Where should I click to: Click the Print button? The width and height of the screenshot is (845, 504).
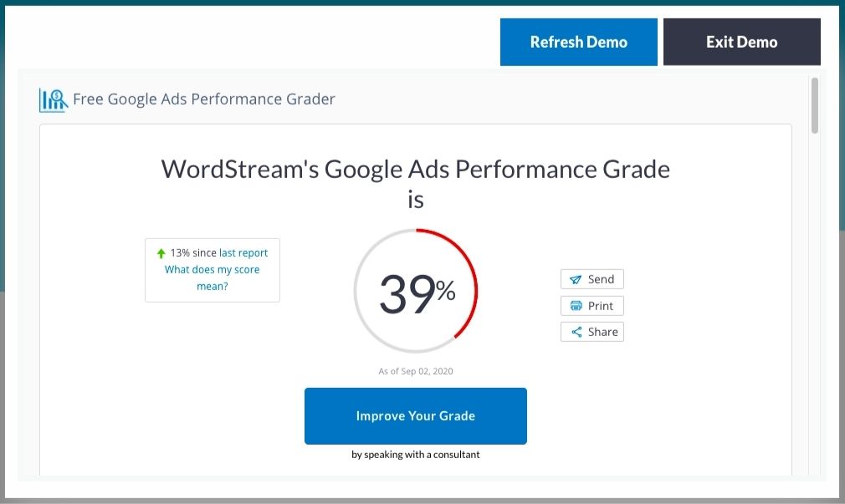point(592,305)
